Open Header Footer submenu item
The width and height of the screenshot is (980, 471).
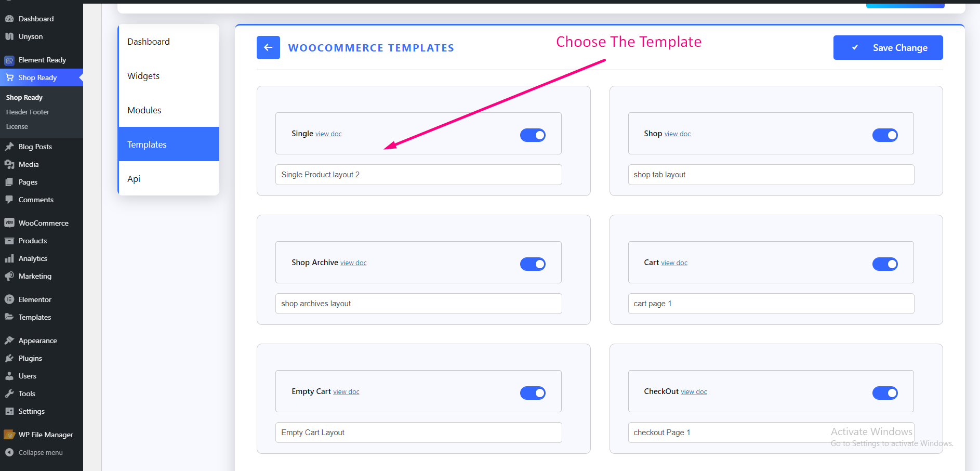point(28,112)
